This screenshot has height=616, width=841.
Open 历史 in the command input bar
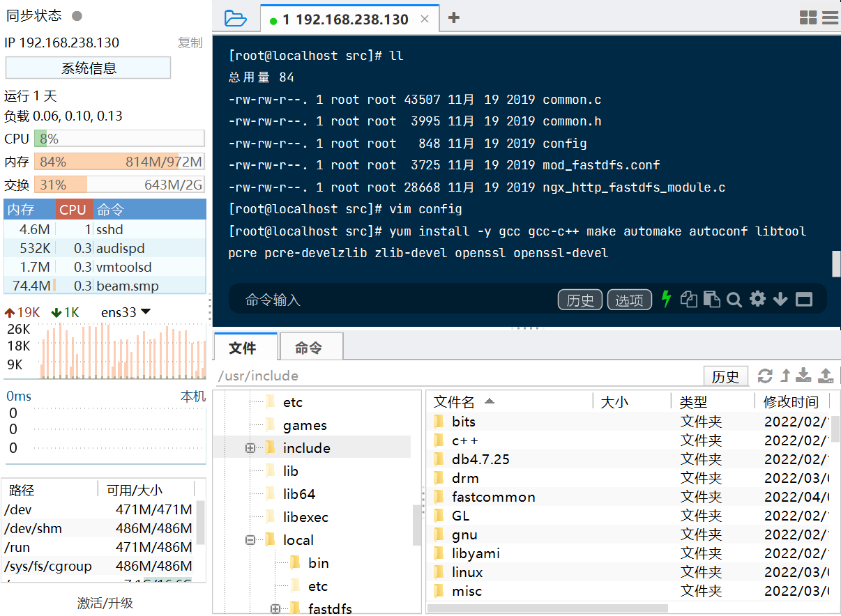click(x=580, y=300)
